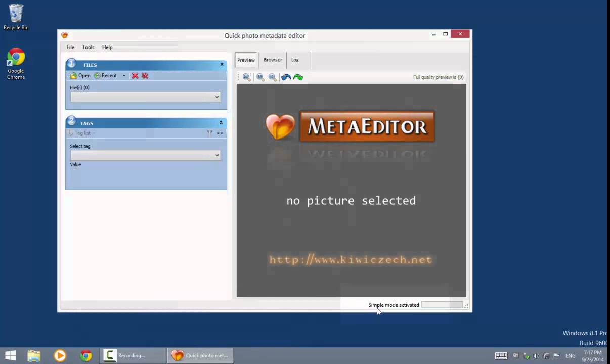
Task: Open the media player taskbar icon
Action: point(60,355)
